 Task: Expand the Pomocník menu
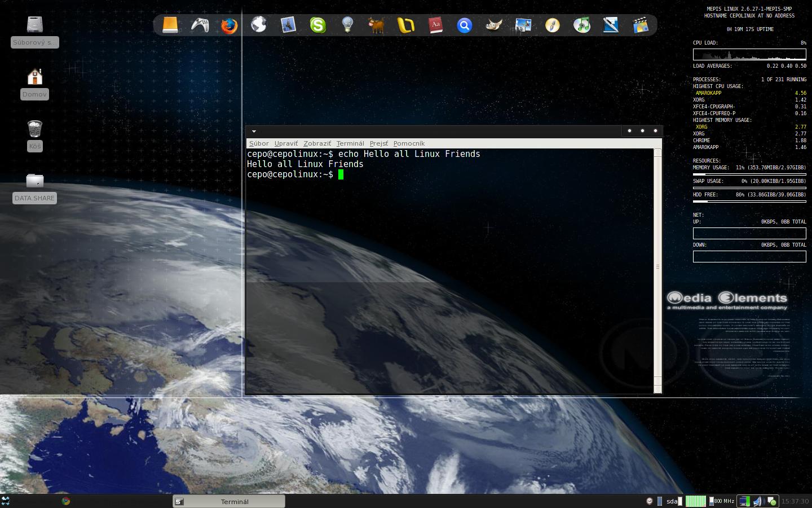[x=409, y=143]
